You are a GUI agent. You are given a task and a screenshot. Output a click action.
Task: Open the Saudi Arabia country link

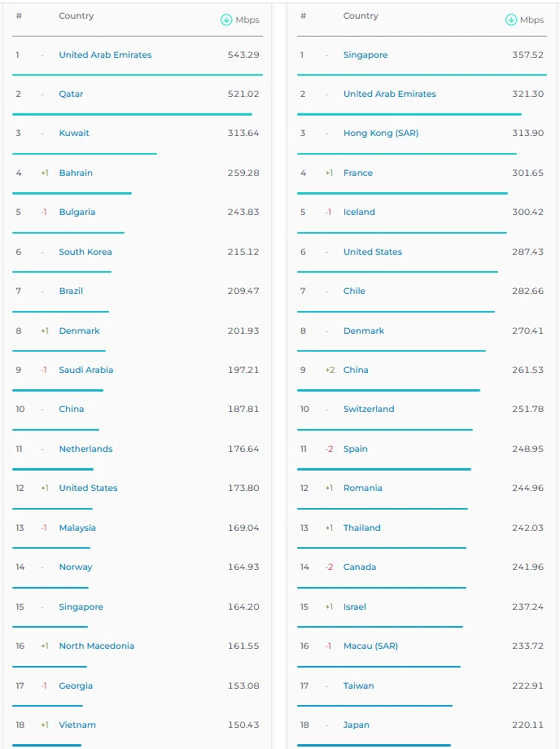pos(86,370)
